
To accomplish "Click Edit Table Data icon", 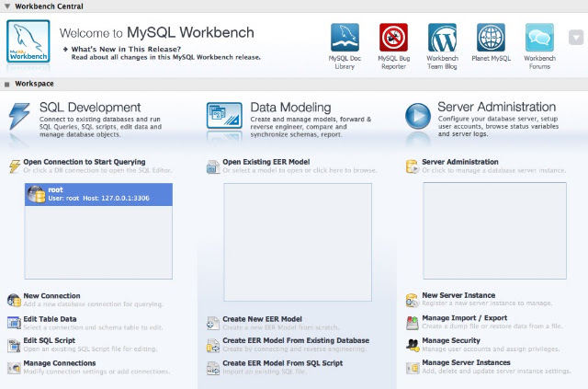I will [x=14, y=323].
